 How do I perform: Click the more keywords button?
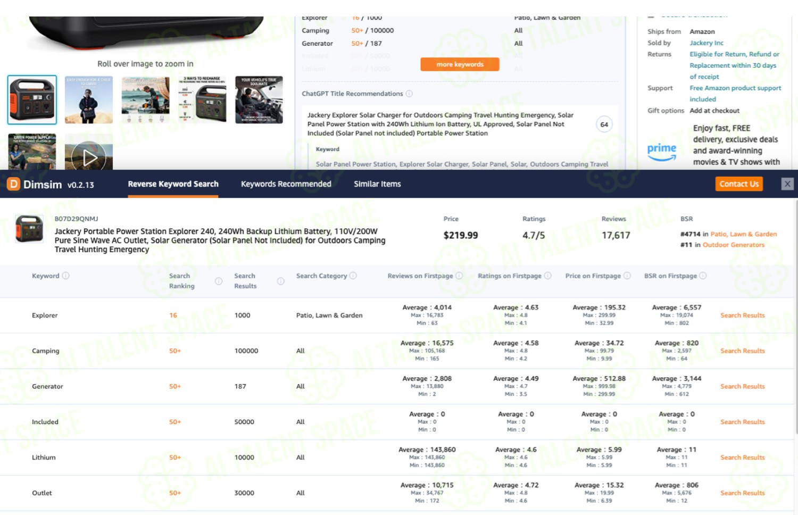coord(460,64)
